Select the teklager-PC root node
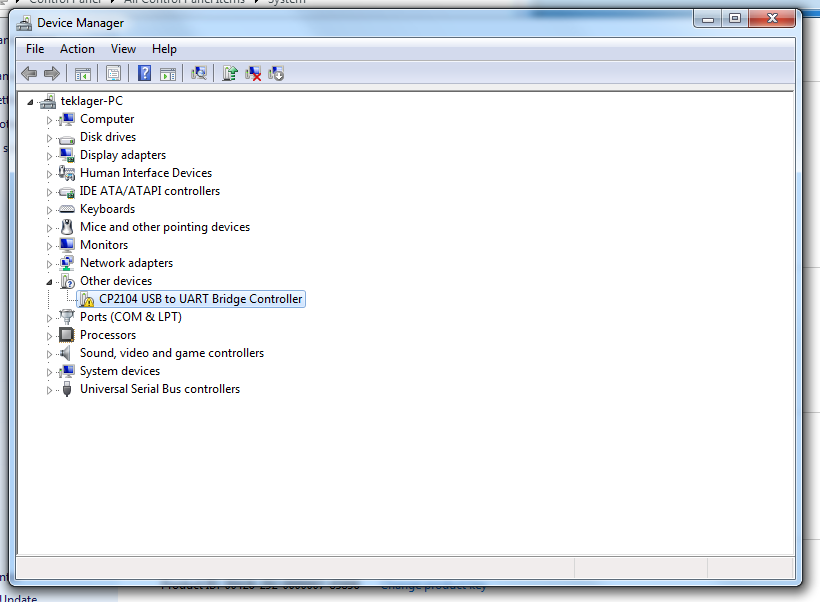 [x=88, y=100]
